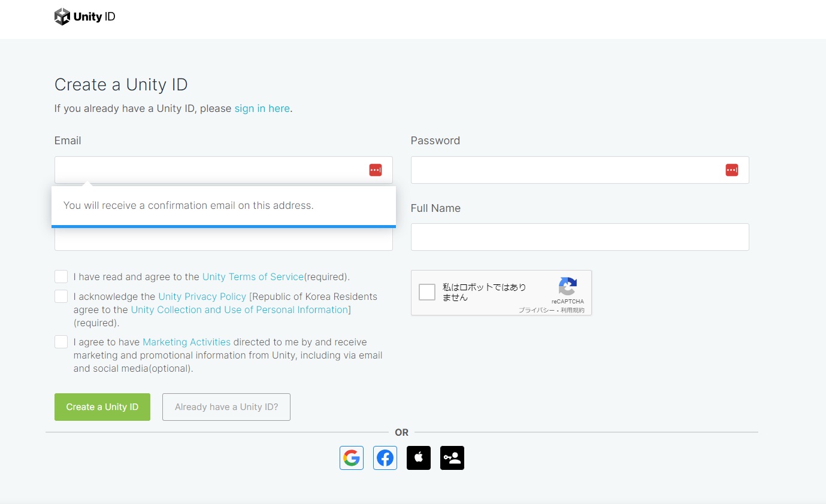Sign up with Apple icon
The height and width of the screenshot is (504, 826).
tap(419, 458)
